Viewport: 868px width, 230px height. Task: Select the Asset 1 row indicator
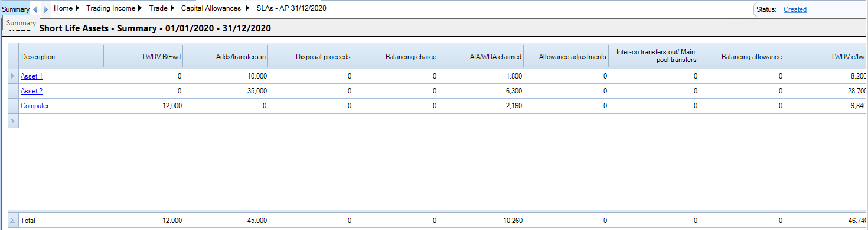13,76
